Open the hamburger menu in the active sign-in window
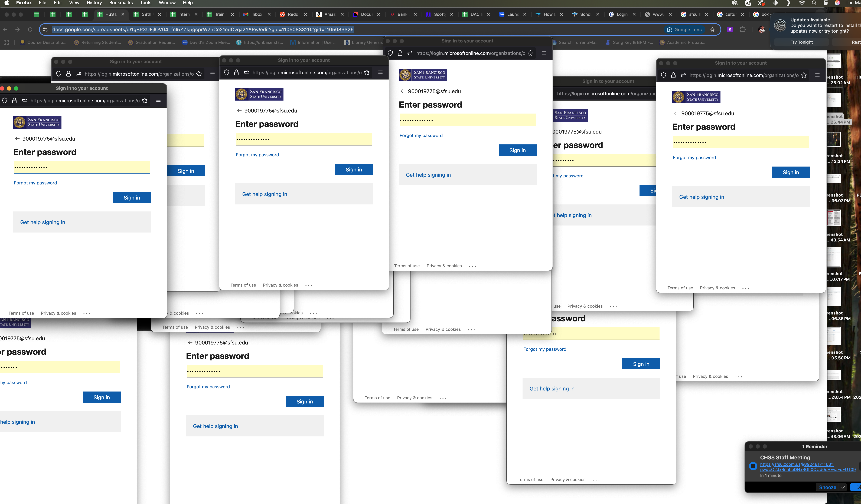This screenshot has width=861, height=504. coord(159,100)
